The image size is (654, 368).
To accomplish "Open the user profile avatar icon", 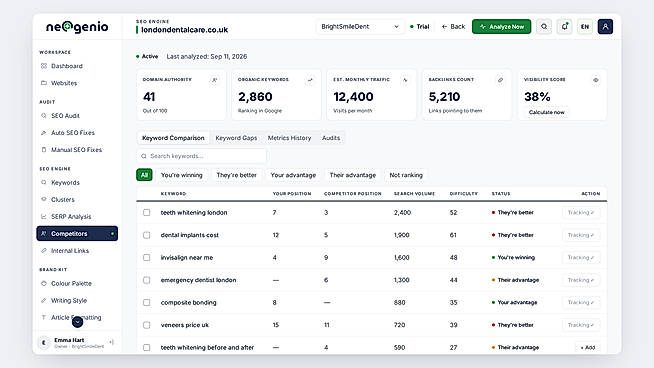I will [x=605, y=27].
